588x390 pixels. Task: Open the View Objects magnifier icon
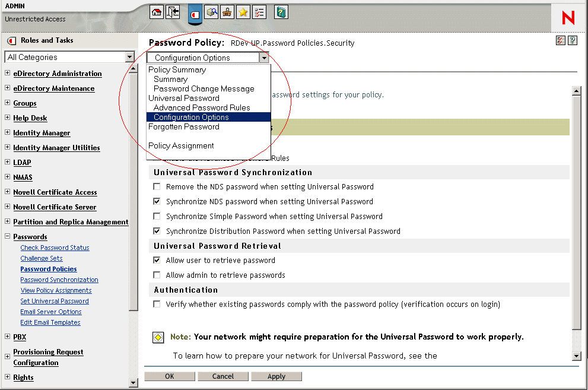[211, 12]
